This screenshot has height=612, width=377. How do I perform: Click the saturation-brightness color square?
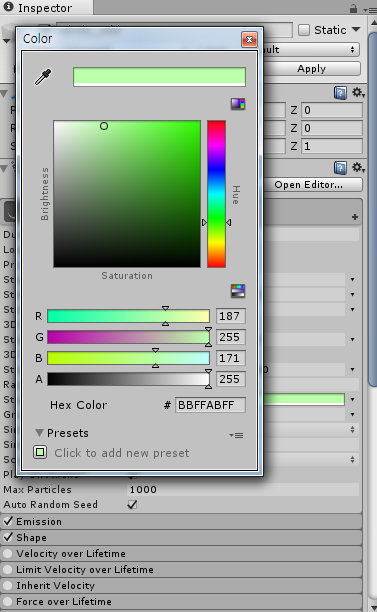tap(127, 194)
